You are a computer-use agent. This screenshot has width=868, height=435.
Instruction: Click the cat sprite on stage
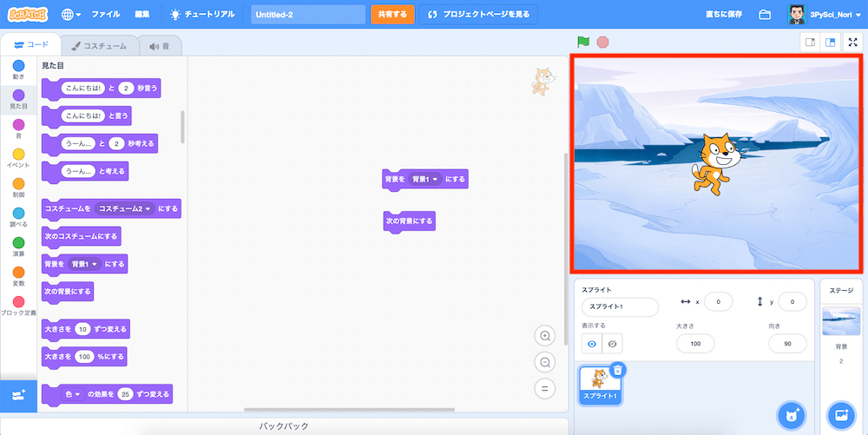click(715, 164)
